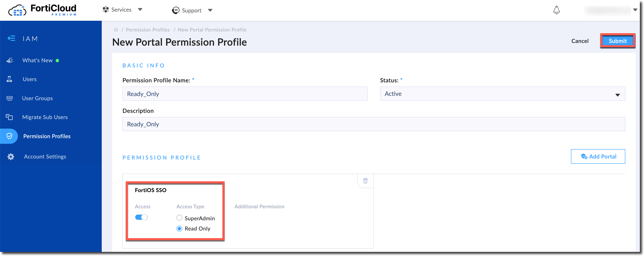Image resolution: width=644 pixels, height=256 pixels.
Task: Click the notification bell icon
Action: (556, 10)
